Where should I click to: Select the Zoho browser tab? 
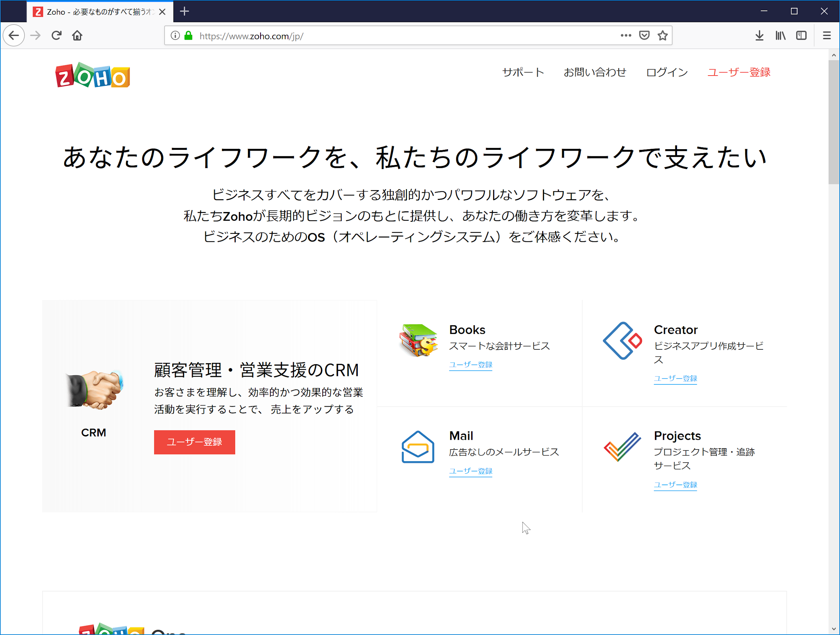tap(100, 12)
